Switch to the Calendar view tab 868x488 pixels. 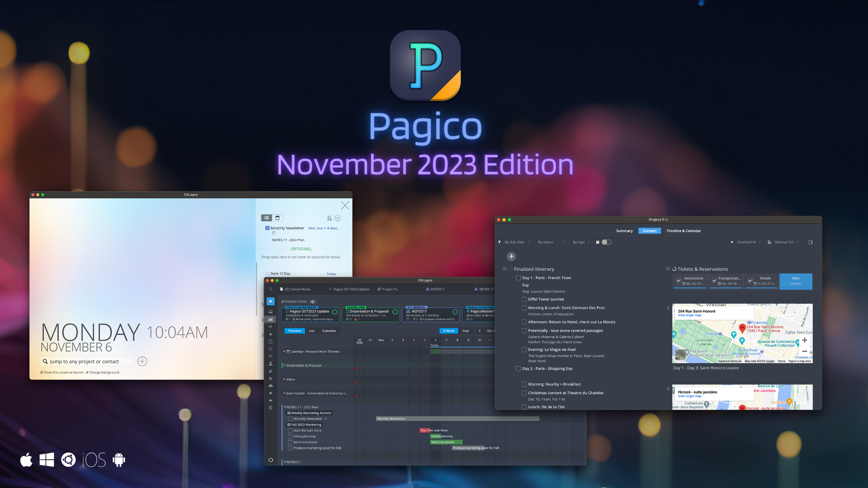[330, 331]
